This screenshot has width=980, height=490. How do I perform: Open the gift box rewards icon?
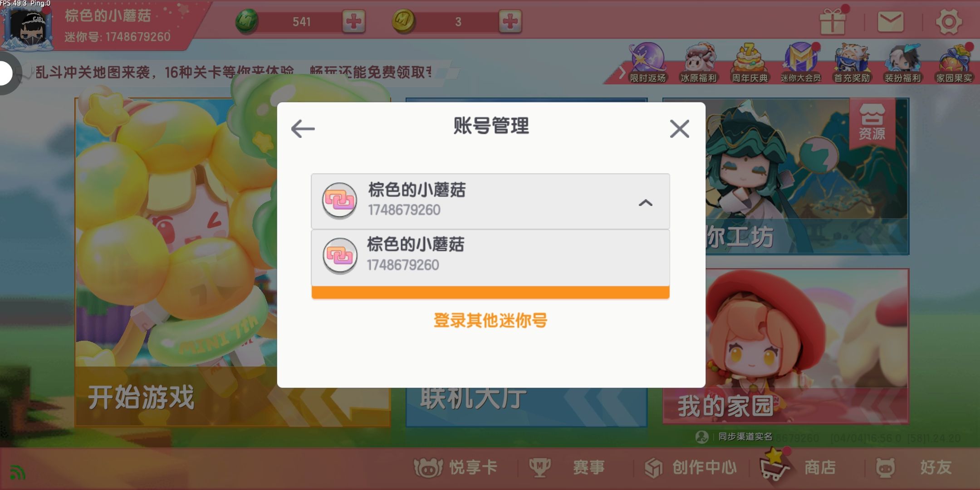(x=833, y=21)
